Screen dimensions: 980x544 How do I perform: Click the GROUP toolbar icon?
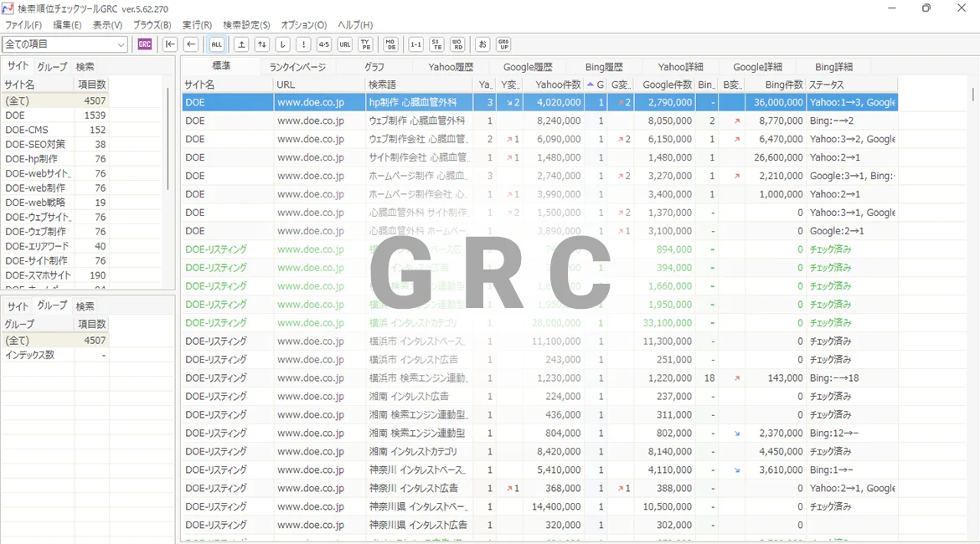[503, 44]
